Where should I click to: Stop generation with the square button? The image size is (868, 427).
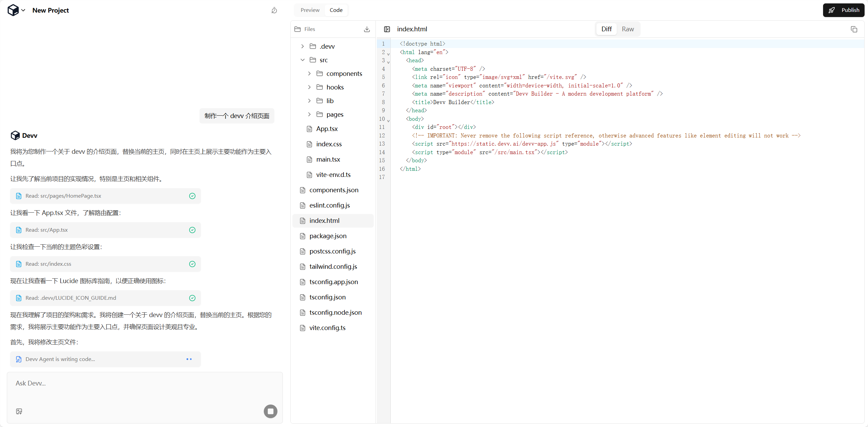[x=271, y=411]
